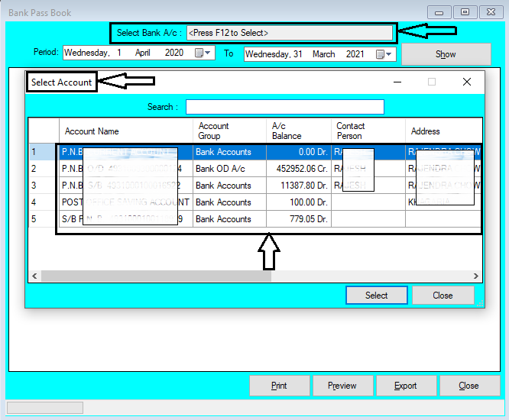
Task: Minimize the Bank Pass Book window
Action: pyautogui.click(x=439, y=13)
